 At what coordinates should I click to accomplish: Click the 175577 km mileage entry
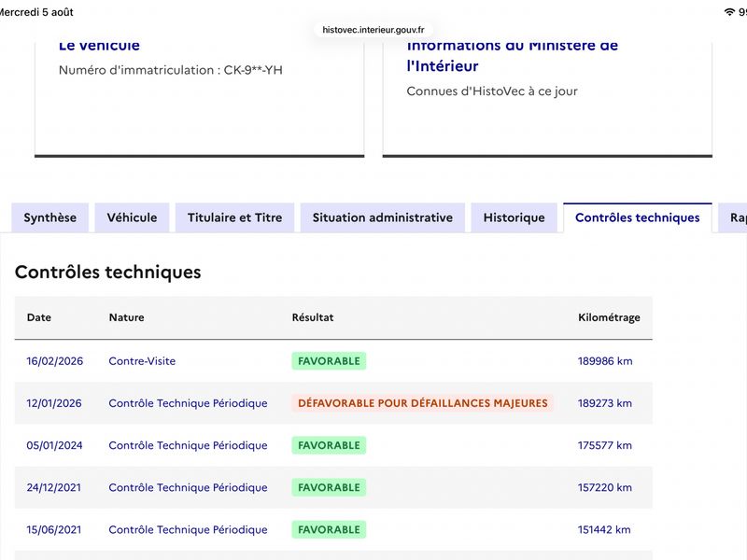click(604, 445)
